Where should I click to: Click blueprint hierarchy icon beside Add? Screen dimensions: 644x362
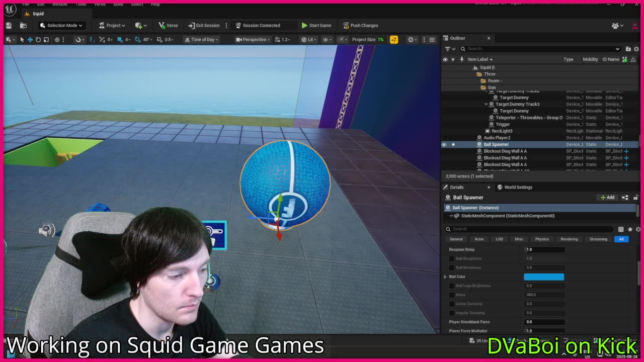pos(625,198)
